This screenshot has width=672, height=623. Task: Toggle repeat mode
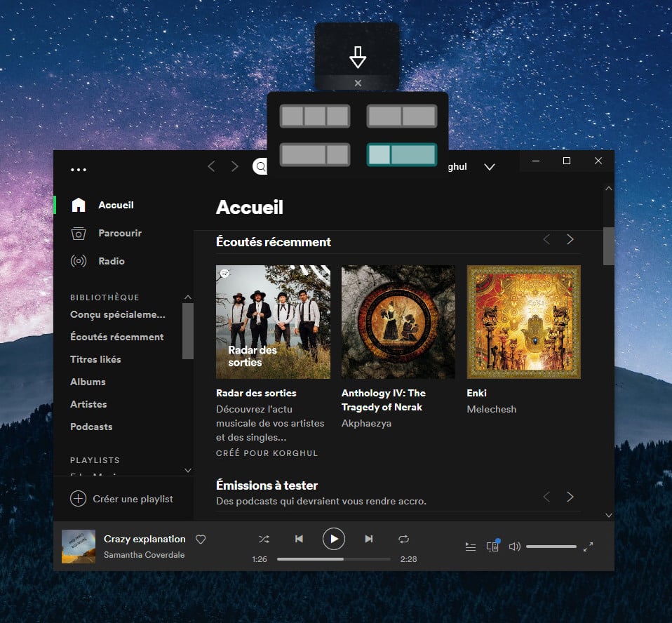pos(404,539)
